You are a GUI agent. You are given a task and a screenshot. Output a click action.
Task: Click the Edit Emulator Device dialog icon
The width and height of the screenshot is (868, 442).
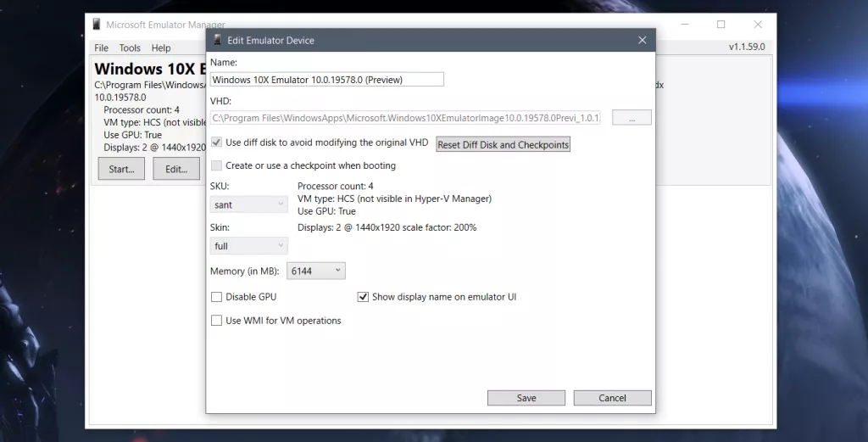click(x=218, y=40)
